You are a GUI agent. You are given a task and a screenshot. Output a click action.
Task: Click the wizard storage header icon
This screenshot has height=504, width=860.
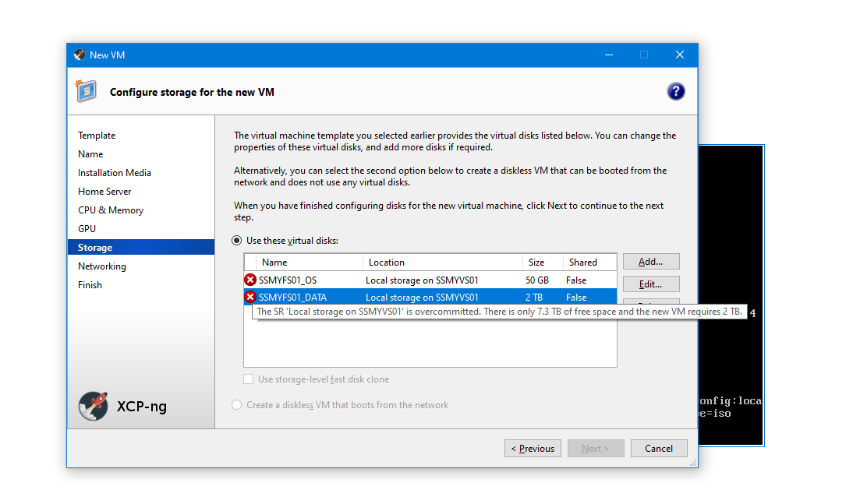click(86, 91)
